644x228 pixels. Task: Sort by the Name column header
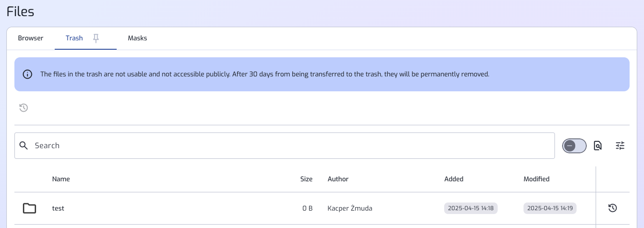pyautogui.click(x=61, y=179)
